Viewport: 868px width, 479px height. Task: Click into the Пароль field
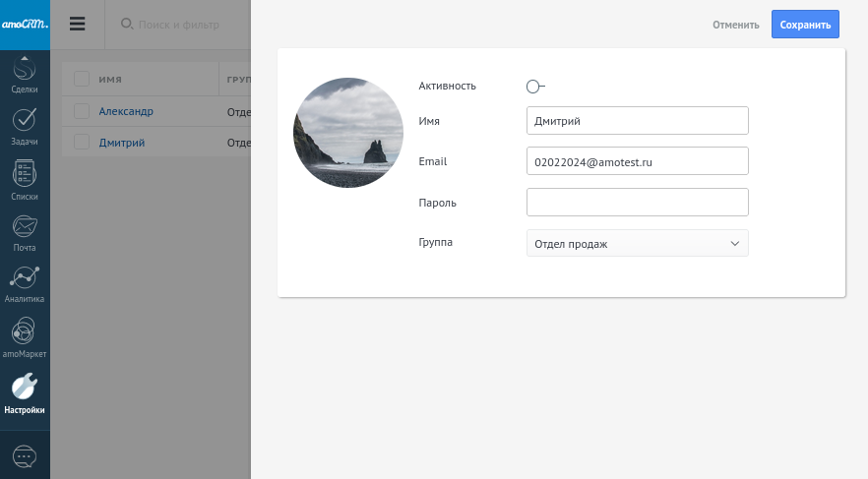637,203
